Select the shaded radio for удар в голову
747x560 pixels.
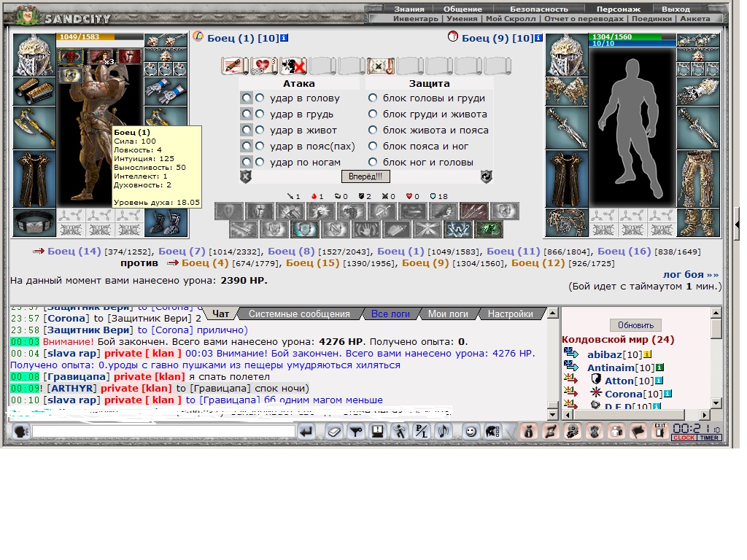(246, 98)
